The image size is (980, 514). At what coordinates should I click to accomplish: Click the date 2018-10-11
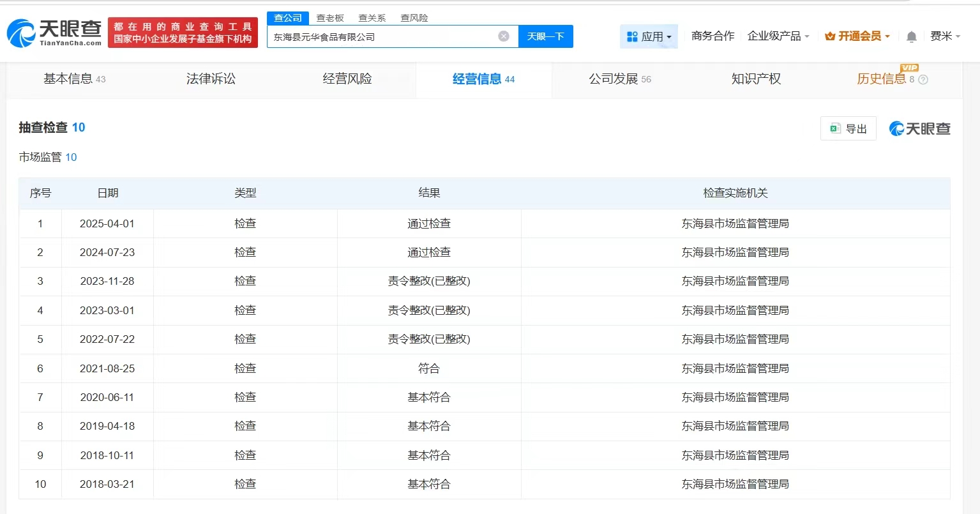click(107, 455)
